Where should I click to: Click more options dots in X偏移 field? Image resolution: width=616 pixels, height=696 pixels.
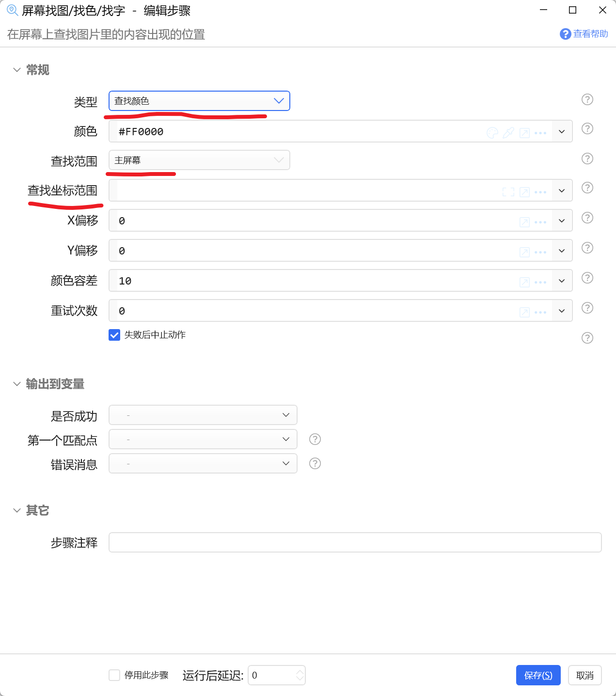540,222
